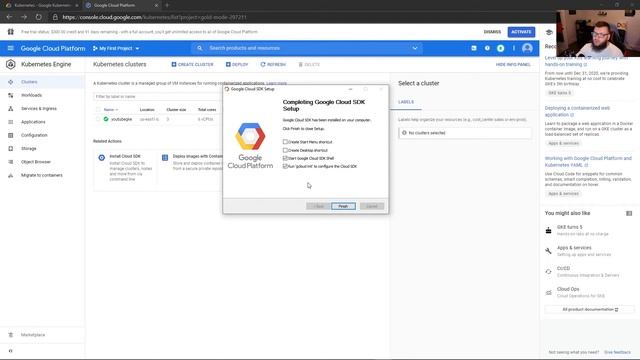Screen dimensions: 640x360
Task: Click All product documentation button
Action: (x=590, y=310)
